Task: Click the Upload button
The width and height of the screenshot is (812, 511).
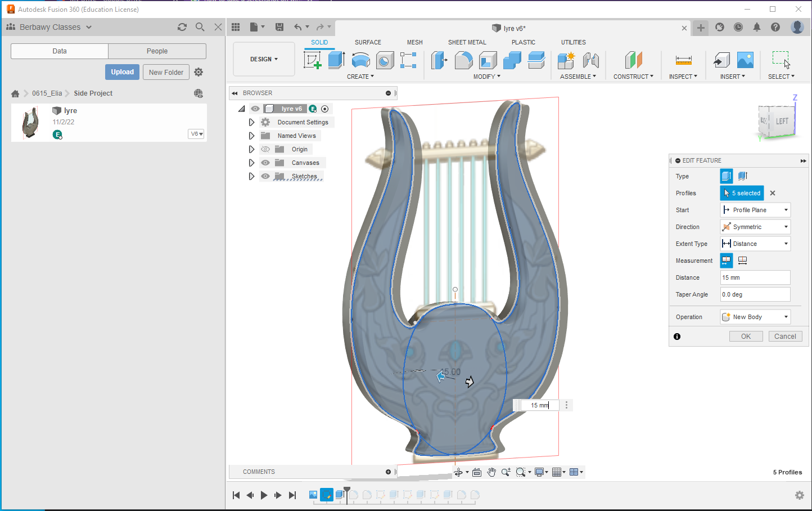Action: pyautogui.click(x=122, y=72)
